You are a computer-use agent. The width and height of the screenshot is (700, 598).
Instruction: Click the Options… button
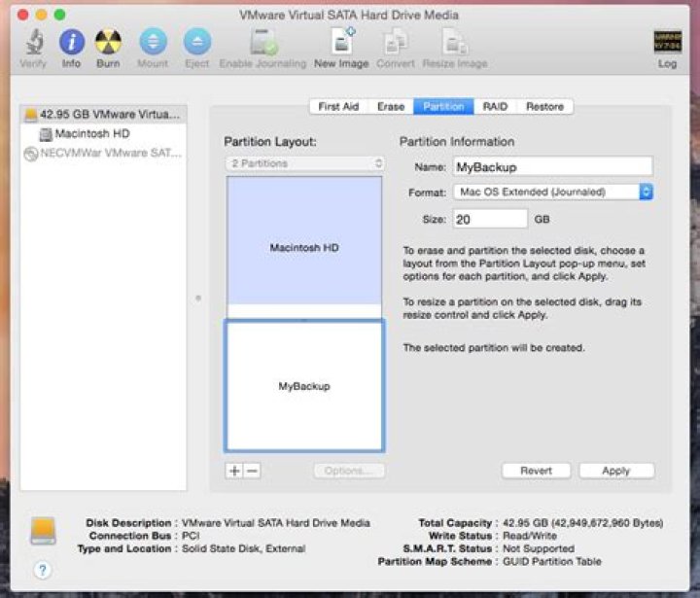coord(349,471)
